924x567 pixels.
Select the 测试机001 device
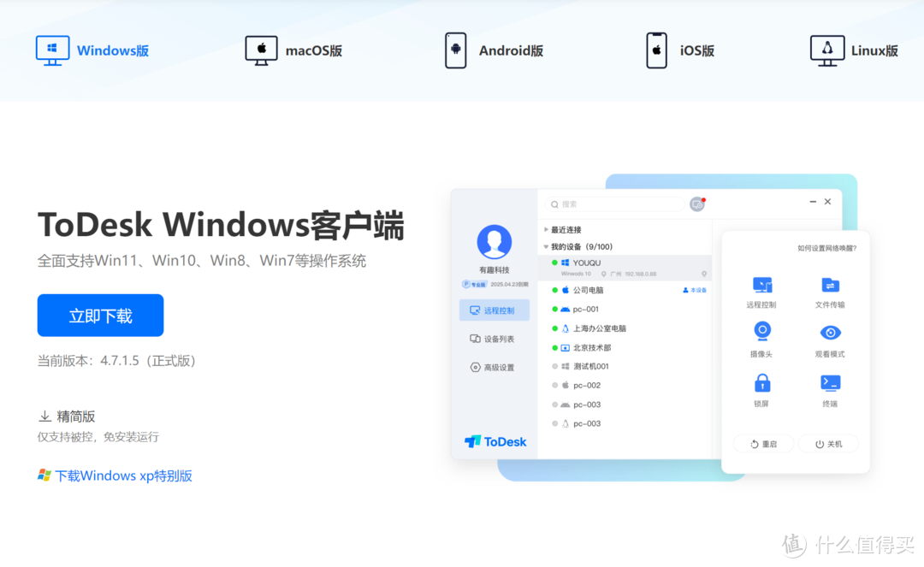tap(625, 366)
